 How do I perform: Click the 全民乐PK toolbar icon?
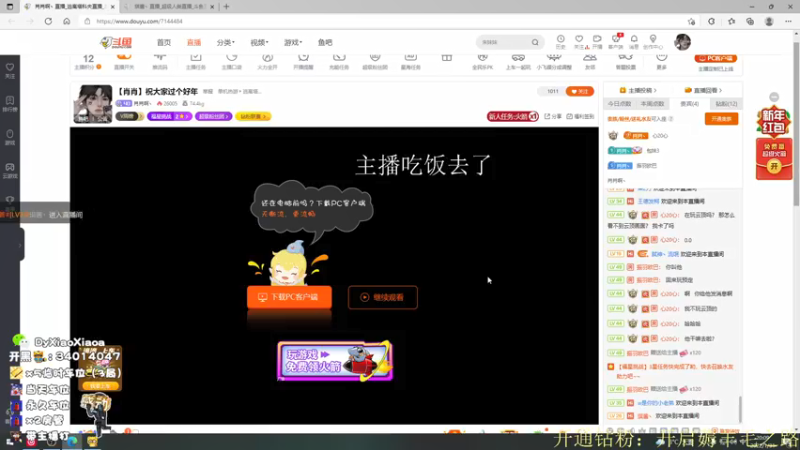point(482,61)
